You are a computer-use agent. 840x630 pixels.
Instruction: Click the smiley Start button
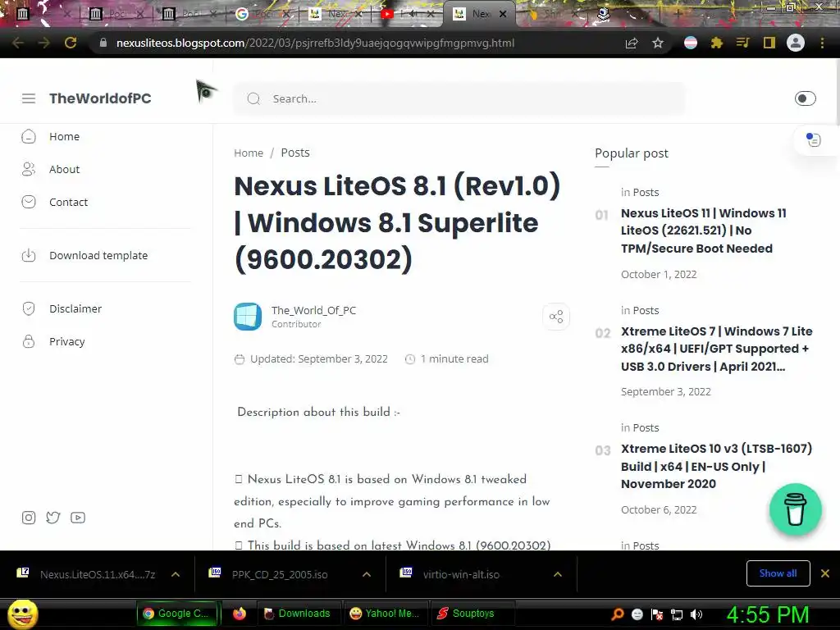coord(23,614)
